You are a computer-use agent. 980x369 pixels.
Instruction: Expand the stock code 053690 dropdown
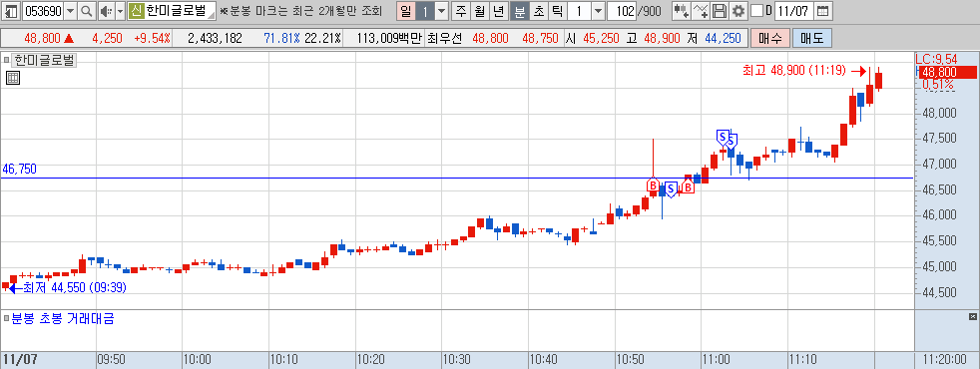click(70, 11)
